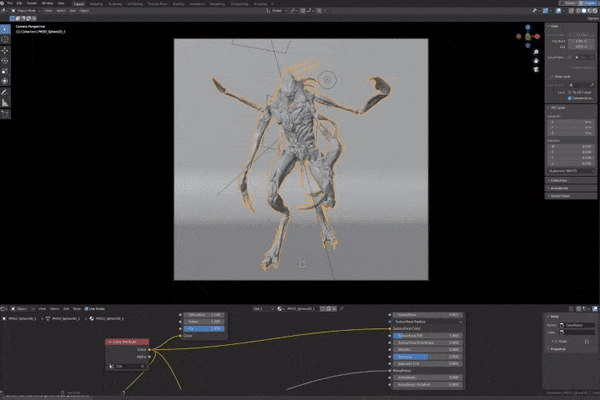Select the Move tool
Image resolution: width=600 pixels, height=400 pixels.
5,51
